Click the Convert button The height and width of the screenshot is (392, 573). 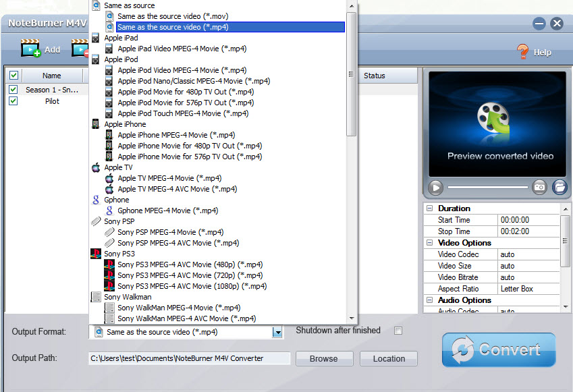(x=499, y=349)
